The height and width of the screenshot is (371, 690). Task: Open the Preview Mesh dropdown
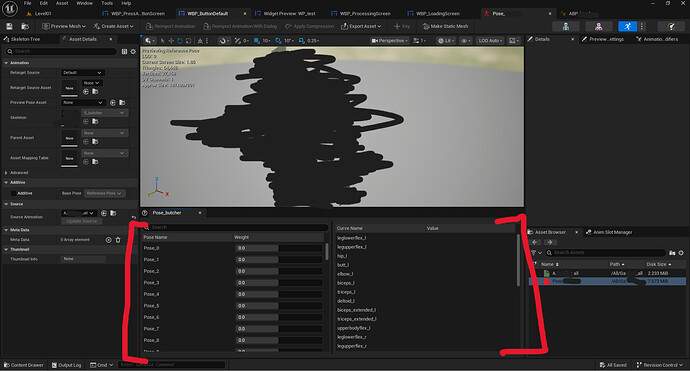[x=64, y=26]
